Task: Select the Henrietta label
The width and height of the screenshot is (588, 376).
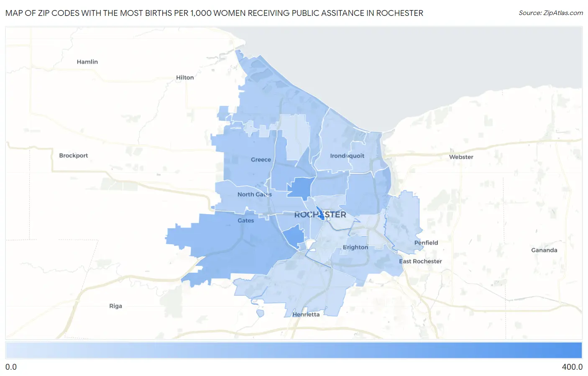Action: coord(306,315)
